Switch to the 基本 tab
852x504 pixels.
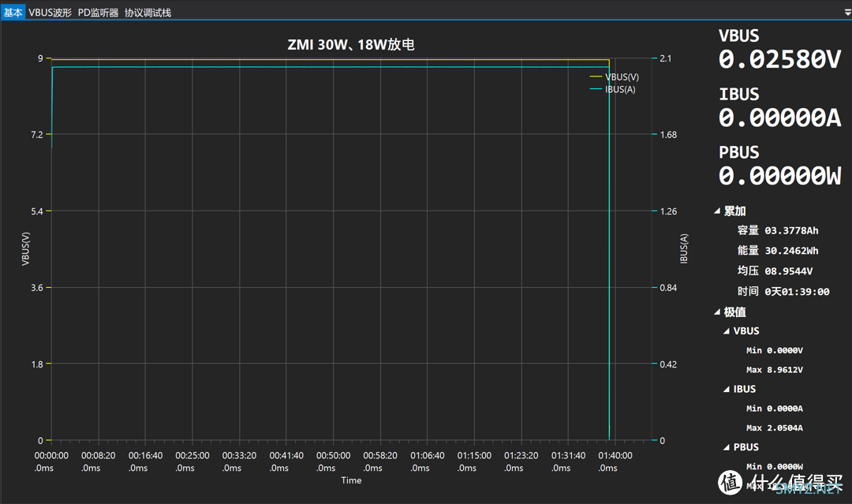point(13,13)
